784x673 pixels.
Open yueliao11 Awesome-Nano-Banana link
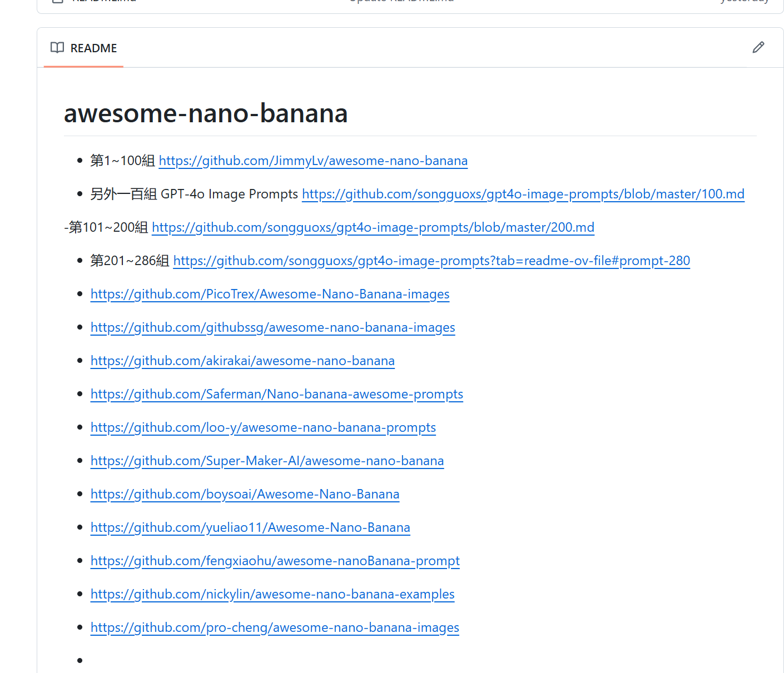pos(250,528)
